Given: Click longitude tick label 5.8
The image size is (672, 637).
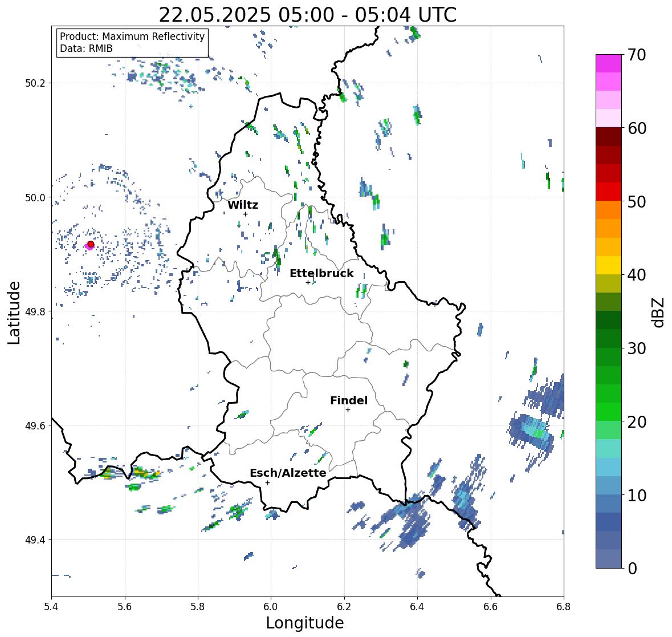Looking at the screenshot, I should pos(198,606).
